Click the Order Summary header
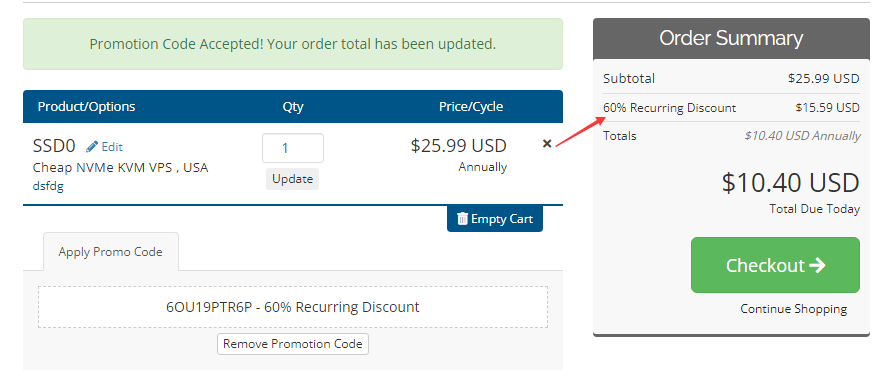The width and height of the screenshot is (882, 390). (x=731, y=38)
